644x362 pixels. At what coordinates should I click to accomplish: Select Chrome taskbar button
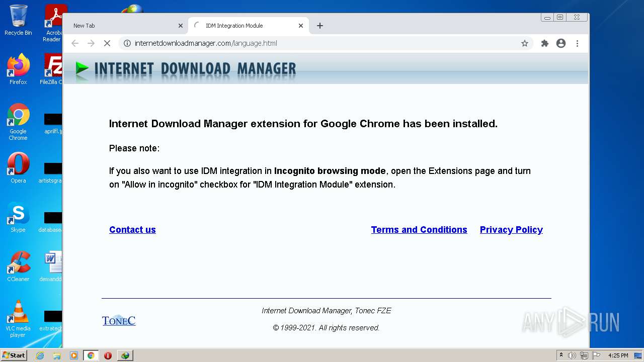click(91, 355)
